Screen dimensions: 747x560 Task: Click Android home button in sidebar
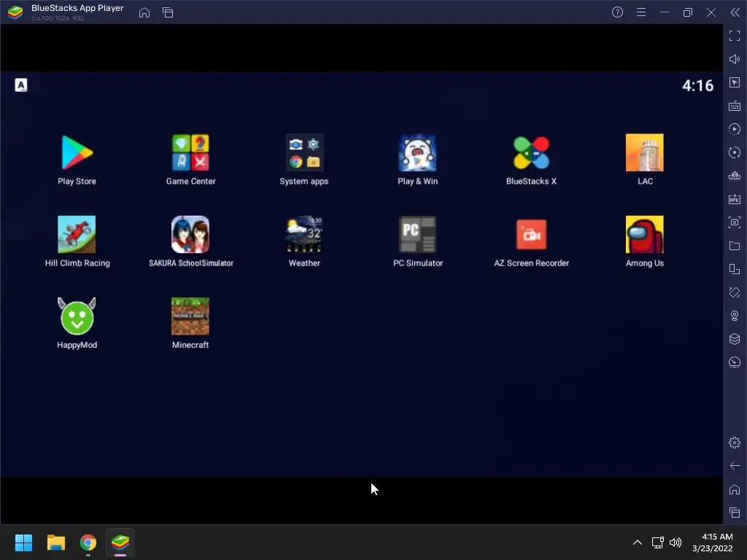click(x=735, y=489)
